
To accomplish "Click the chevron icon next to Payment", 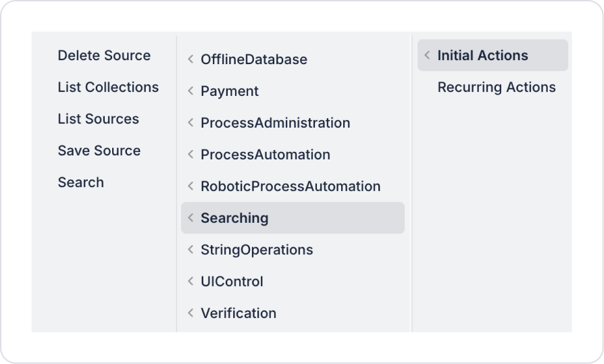I will tap(191, 91).
